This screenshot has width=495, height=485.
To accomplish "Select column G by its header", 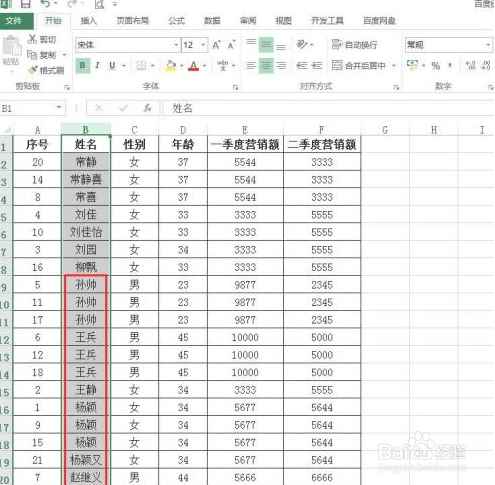I will [385, 130].
